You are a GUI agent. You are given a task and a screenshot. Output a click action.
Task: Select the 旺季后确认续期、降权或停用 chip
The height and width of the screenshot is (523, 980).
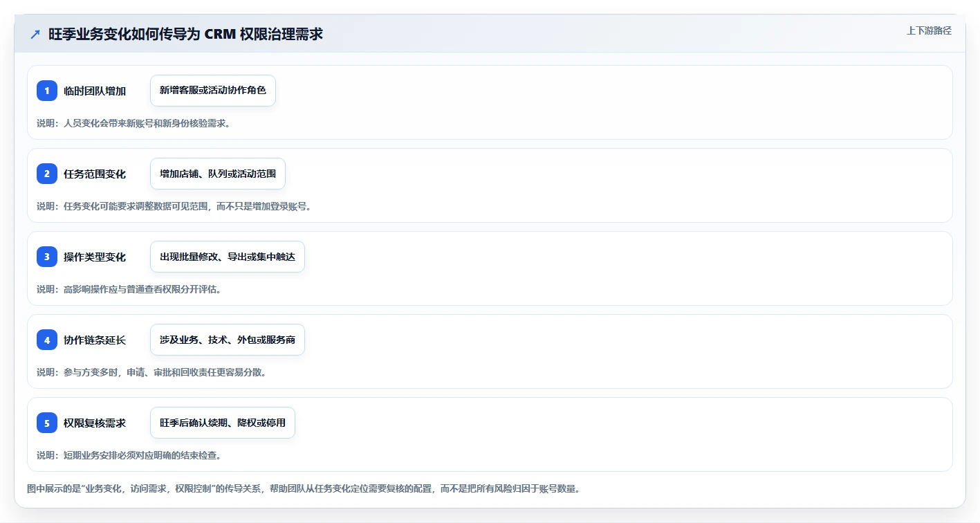[223, 423]
